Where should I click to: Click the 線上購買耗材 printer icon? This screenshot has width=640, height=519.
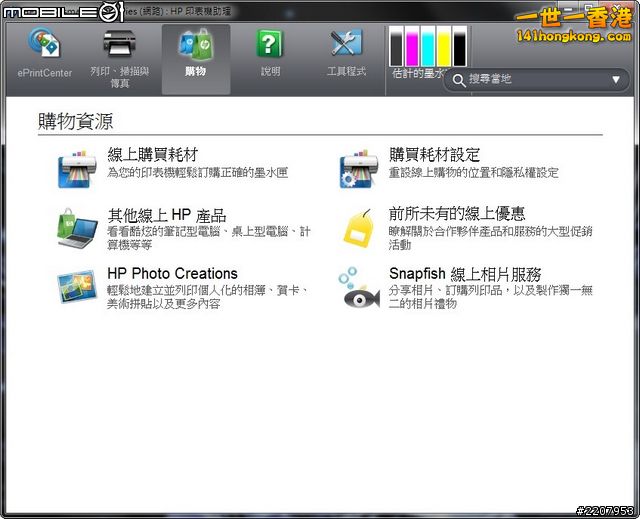coord(75,168)
